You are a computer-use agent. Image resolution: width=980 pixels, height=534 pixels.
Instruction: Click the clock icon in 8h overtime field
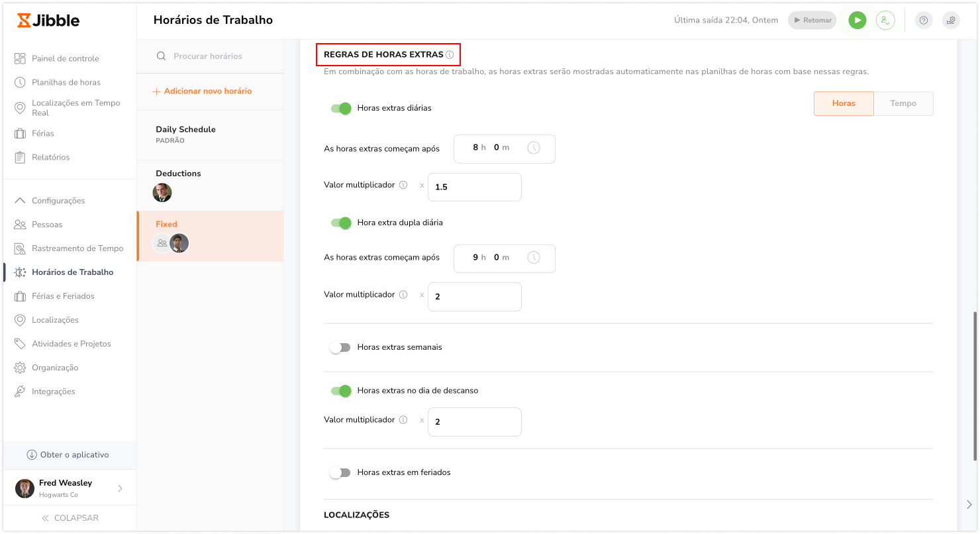point(534,148)
